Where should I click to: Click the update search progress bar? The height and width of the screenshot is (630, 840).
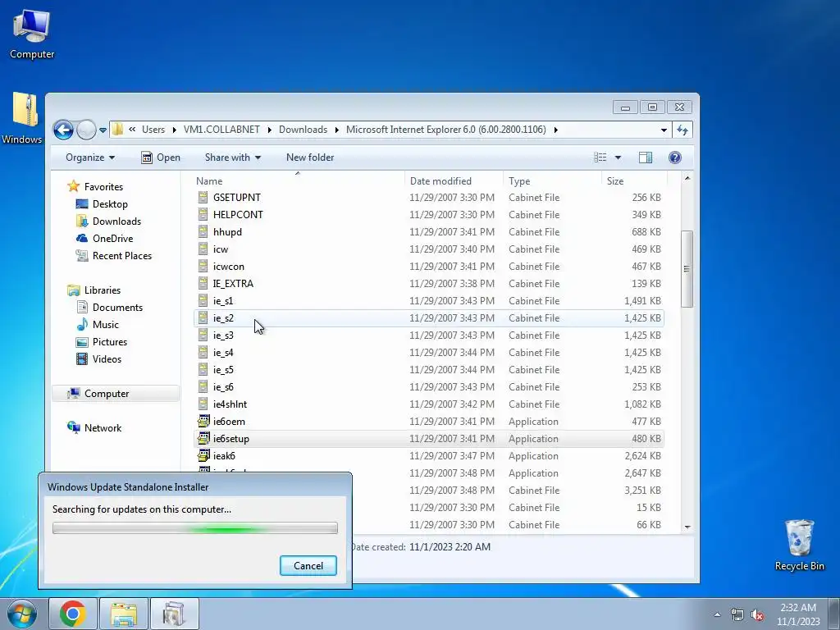(x=195, y=528)
